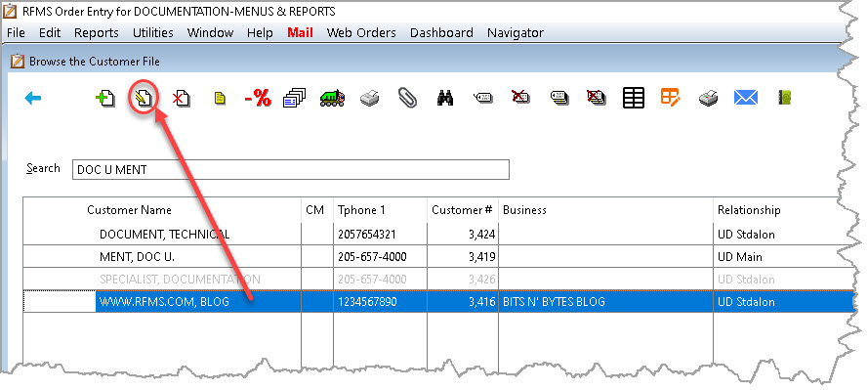Click the Customer # column header
This screenshot has height=390, width=868.
pyautogui.click(x=463, y=210)
